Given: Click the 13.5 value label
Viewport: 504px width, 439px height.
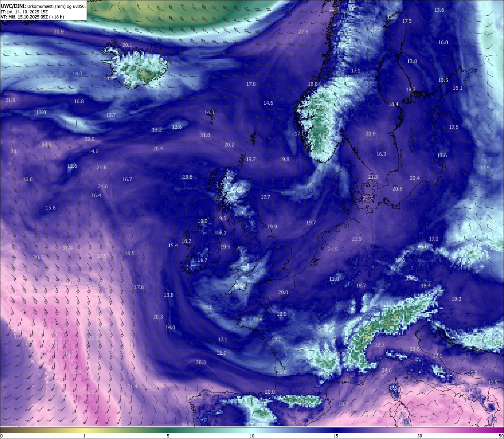Looking at the screenshot, I should pyautogui.click(x=443, y=80).
